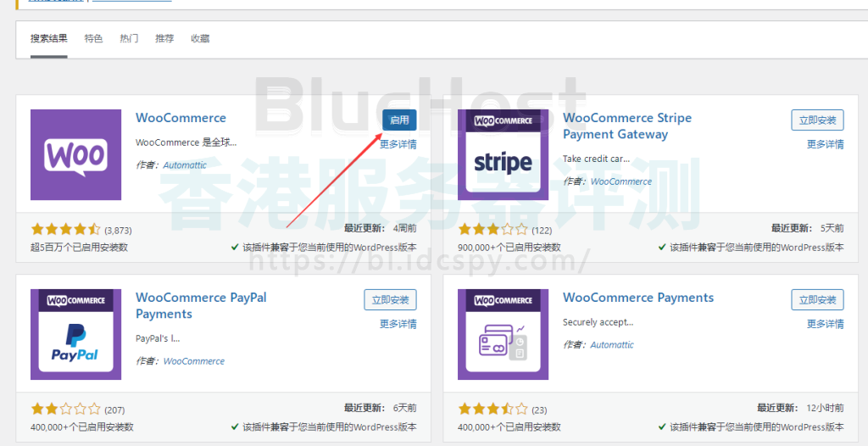Click compatibility checkmark on PayPal Payments card
Viewport: 868px width, 446px height.
tap(235, 427)
